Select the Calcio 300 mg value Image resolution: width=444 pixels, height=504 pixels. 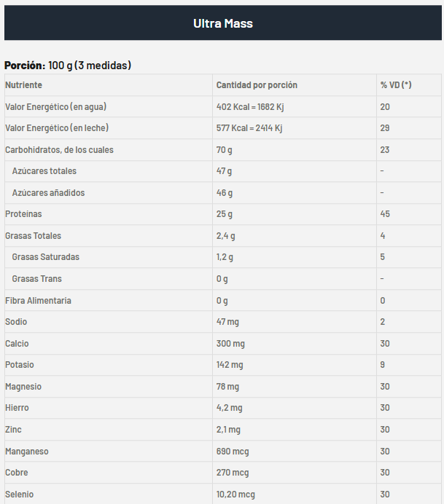coord(230,344)
